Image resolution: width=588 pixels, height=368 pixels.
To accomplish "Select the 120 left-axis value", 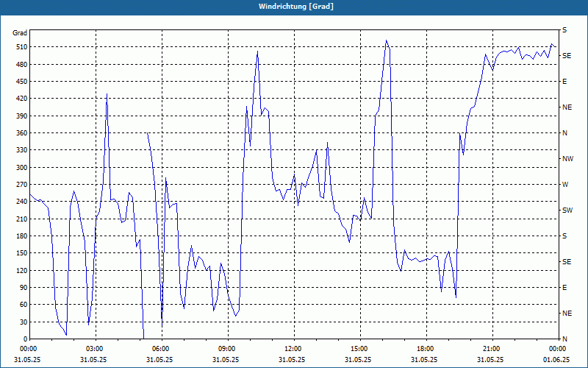I will [21, 270].
